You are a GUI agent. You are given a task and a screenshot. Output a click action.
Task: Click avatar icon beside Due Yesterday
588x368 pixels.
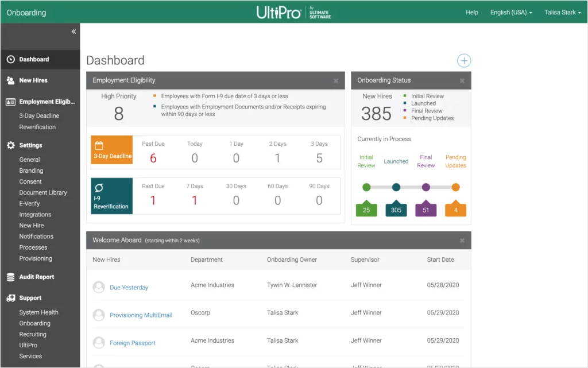(99, 287)
